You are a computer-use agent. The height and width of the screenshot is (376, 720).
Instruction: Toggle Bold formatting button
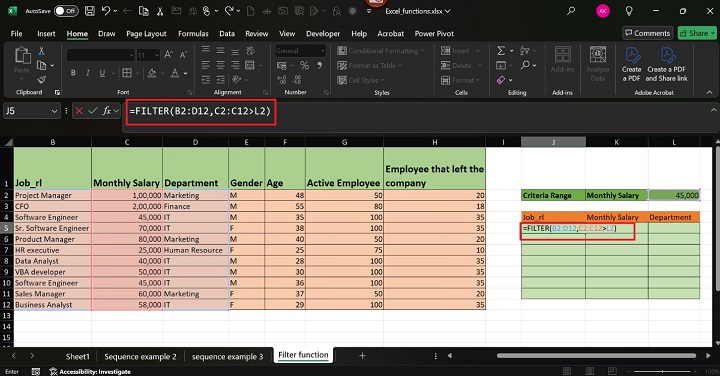[73, 73]
